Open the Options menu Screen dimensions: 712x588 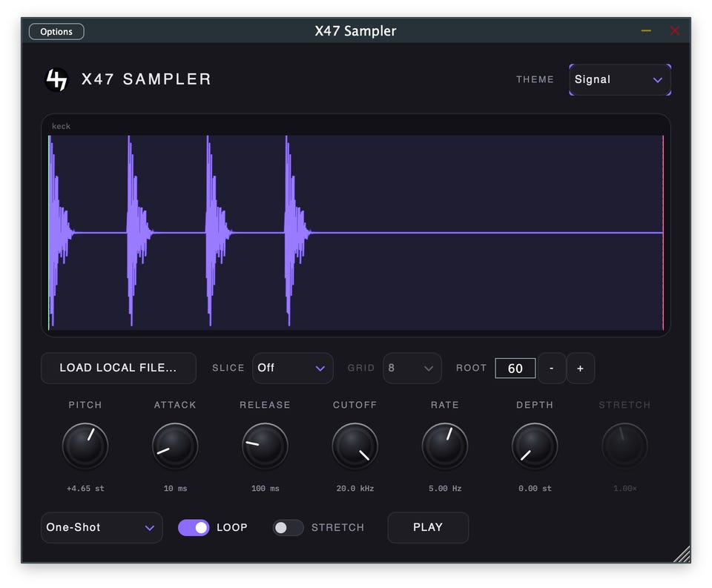point(56,31)
